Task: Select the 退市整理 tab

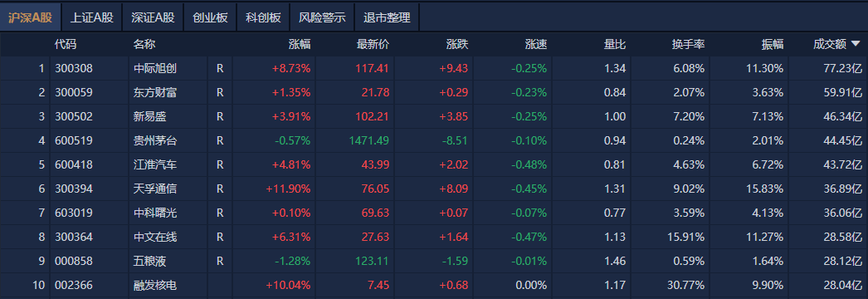Action: [387, 17]
